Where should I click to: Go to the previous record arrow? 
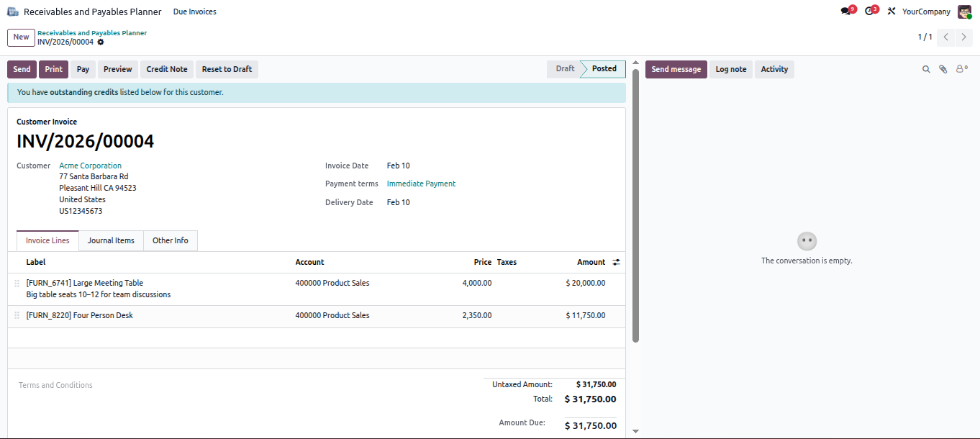tap(946, 37)
